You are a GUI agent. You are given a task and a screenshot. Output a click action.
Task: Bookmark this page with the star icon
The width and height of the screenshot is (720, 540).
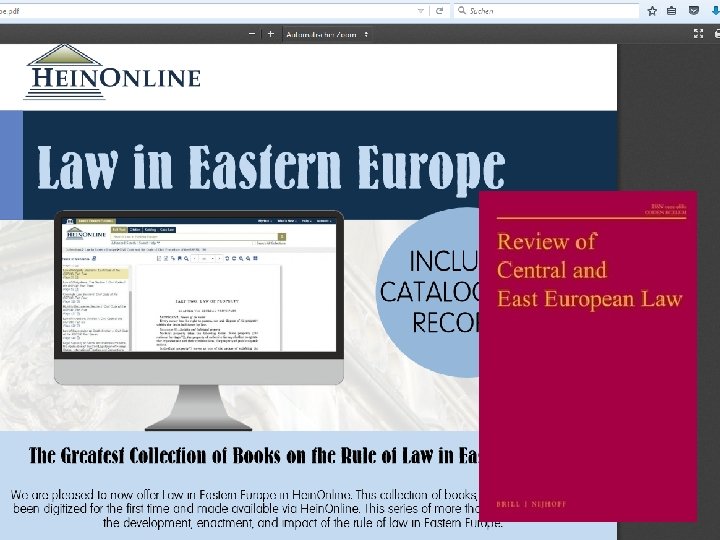[652, 11]
